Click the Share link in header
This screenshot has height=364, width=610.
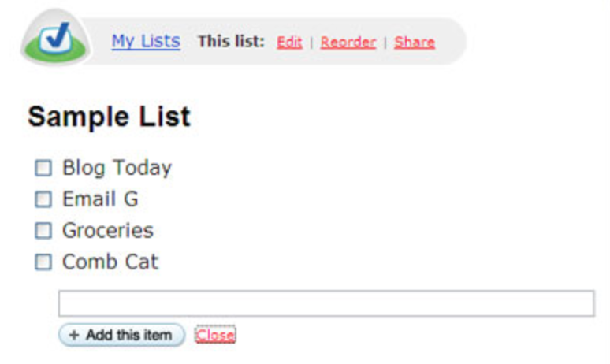pyautogui.click(x=415, y=42)
